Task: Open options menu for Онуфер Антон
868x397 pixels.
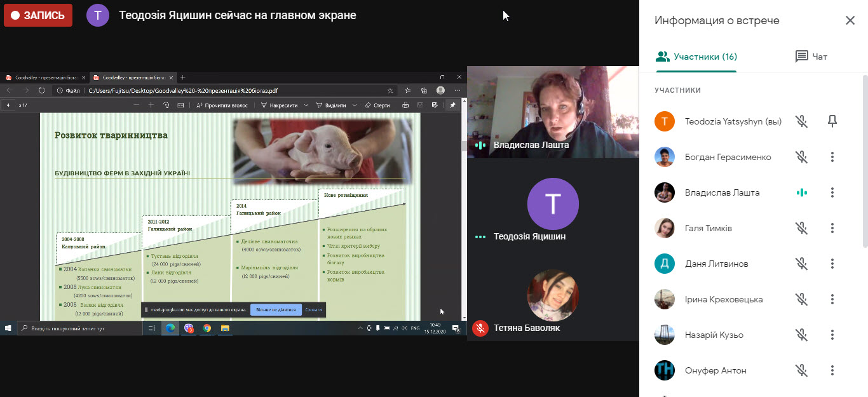Action: [x=832, y=370]
